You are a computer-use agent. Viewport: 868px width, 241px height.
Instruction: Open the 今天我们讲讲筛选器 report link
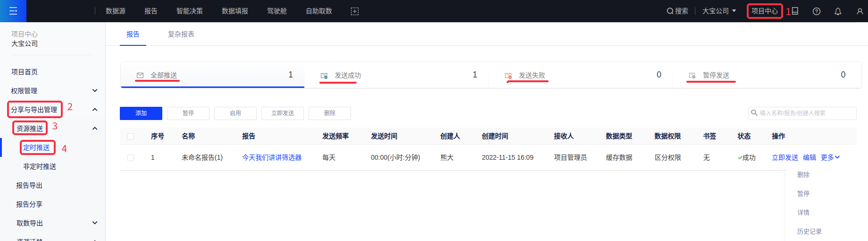tap(272, 158)
